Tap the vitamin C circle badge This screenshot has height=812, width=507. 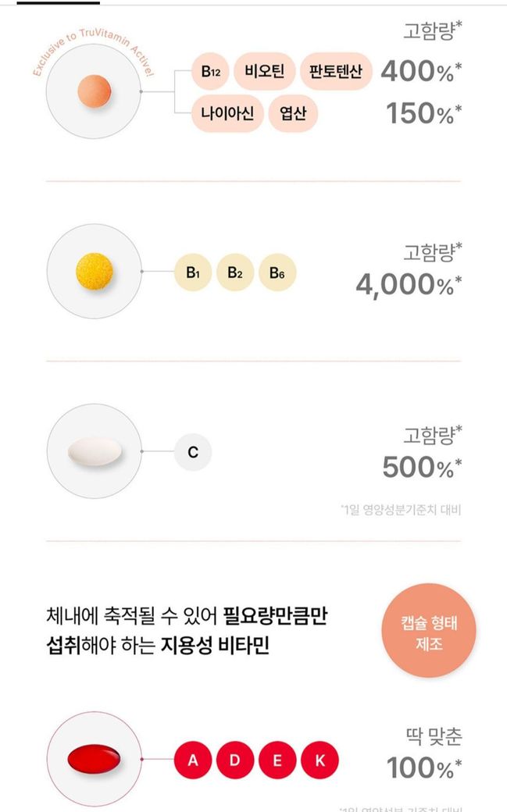(193, 452)
